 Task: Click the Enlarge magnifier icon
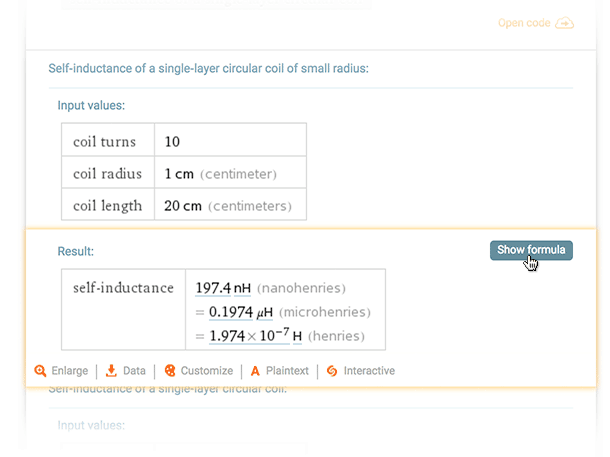tap(40, 370)
